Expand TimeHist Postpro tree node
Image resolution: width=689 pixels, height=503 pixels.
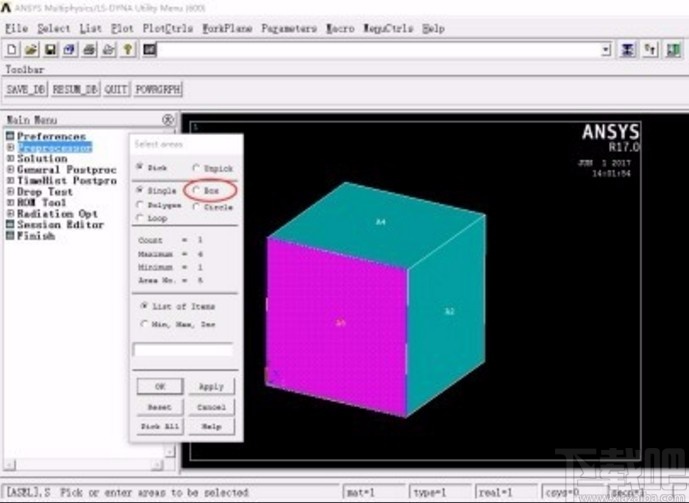click(x=11, y=180)
